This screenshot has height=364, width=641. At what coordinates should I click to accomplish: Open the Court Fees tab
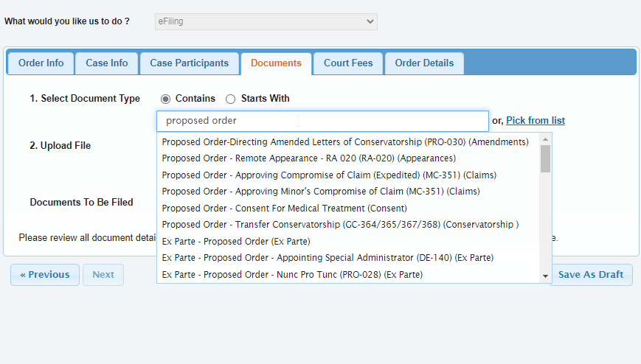point(348,63)
